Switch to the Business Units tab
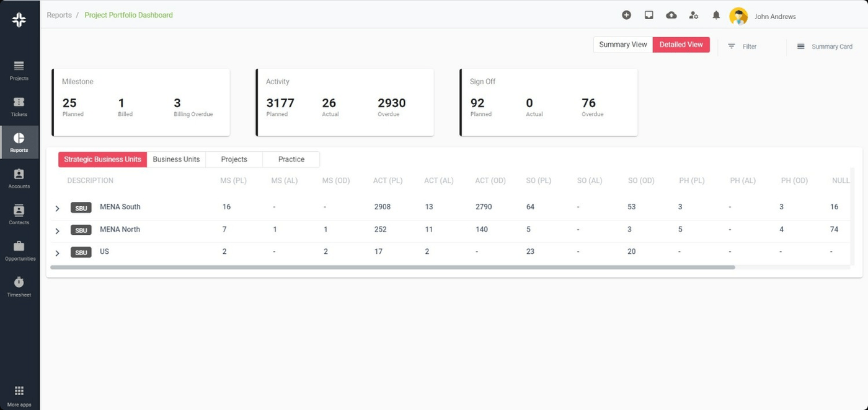868x410 pixels. pyautogui.click(x=176, y=159)
